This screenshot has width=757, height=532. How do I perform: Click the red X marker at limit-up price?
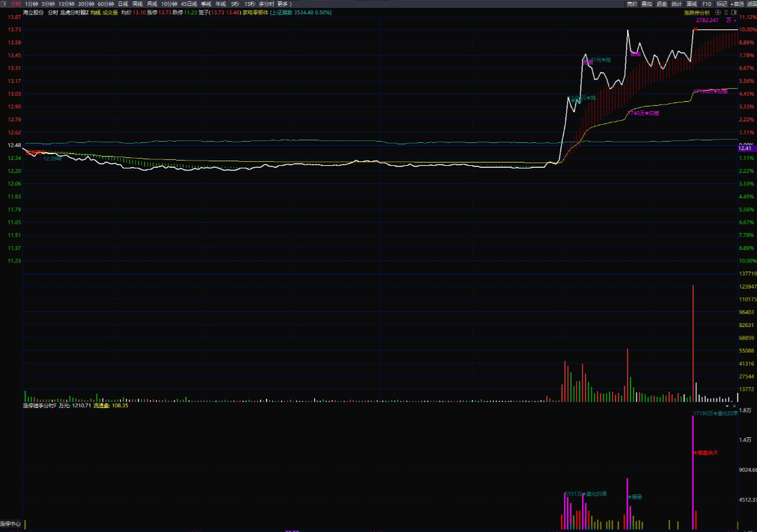pos(696,29)
